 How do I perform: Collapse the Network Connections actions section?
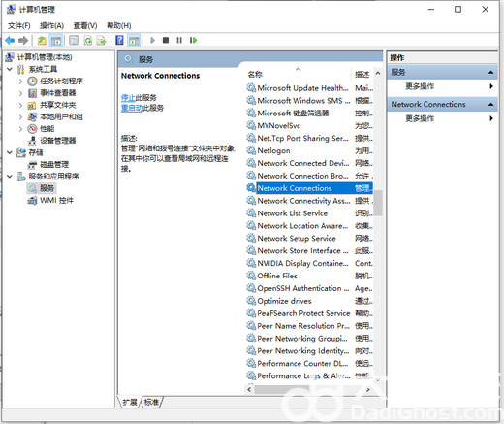coord(490,104)
